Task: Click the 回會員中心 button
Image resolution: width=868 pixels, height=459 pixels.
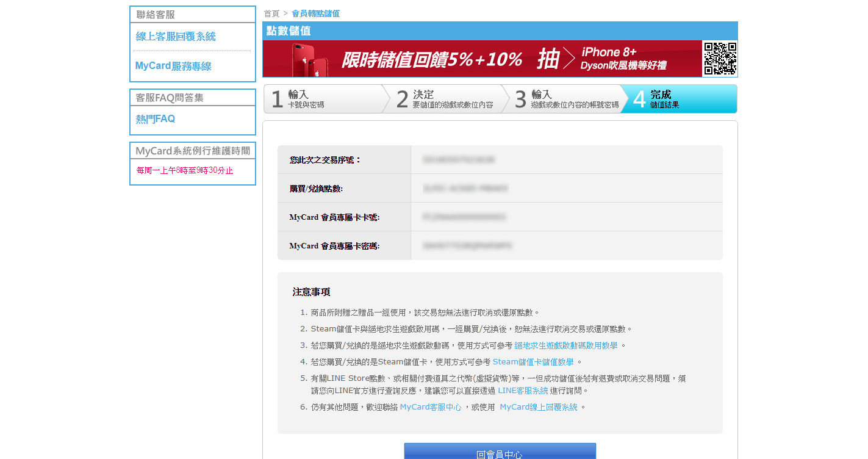Action: tap(500, 452)
